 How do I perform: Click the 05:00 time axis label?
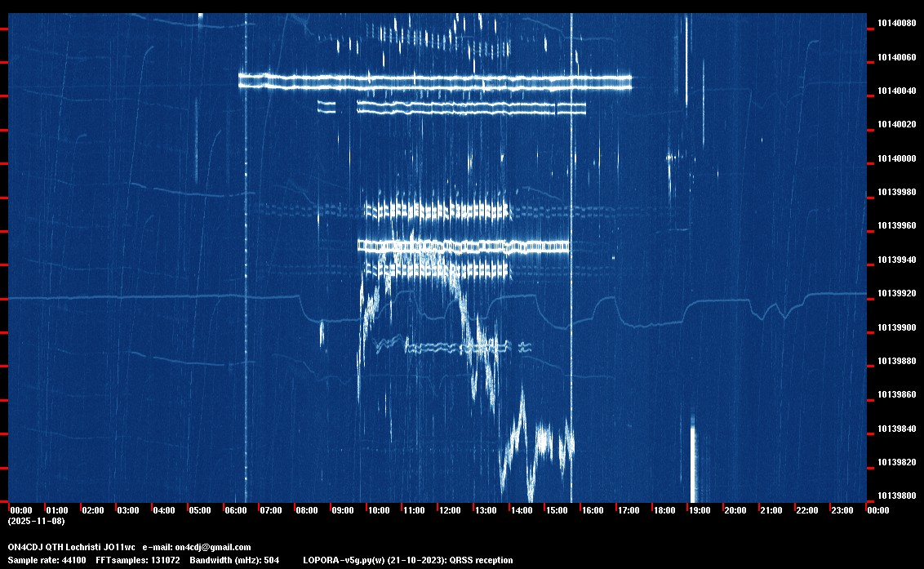[x=200, y=510]
